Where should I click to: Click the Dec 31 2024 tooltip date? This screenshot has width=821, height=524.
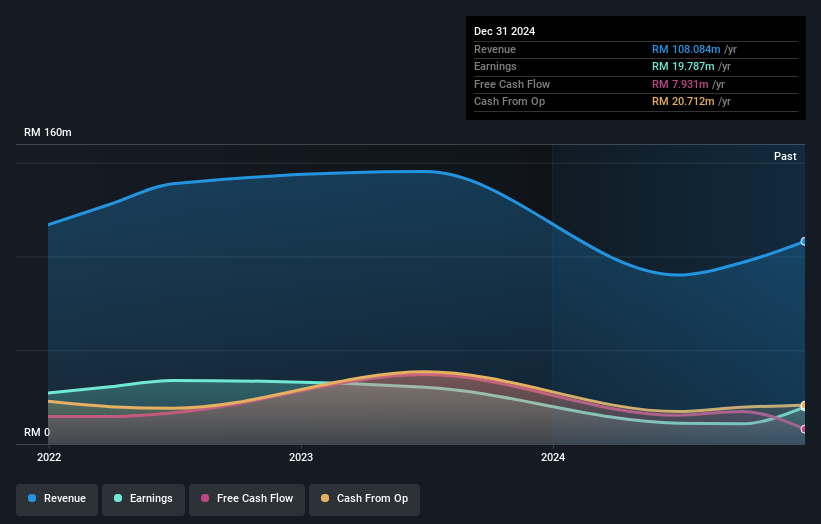[x=504, y=31]
